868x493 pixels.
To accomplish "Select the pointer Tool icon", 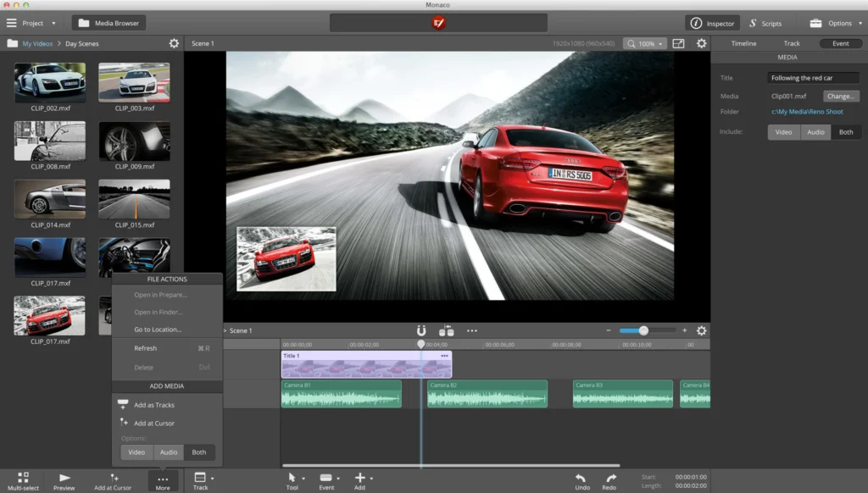I will (x=292, y=478).
